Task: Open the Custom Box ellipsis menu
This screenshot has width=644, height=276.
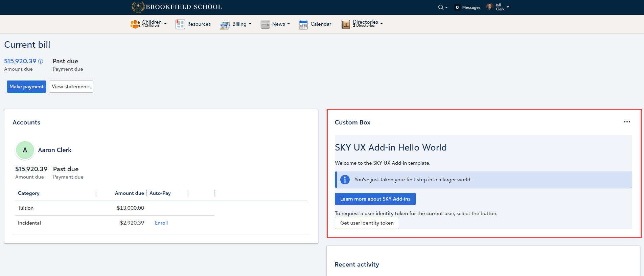Action: point(627,122)
